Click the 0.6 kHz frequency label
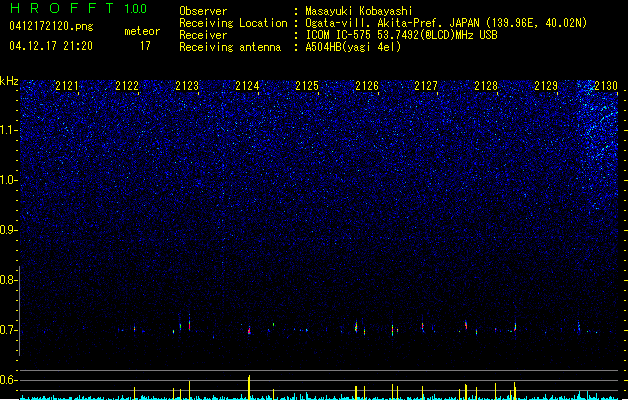 tap(9, 380)
